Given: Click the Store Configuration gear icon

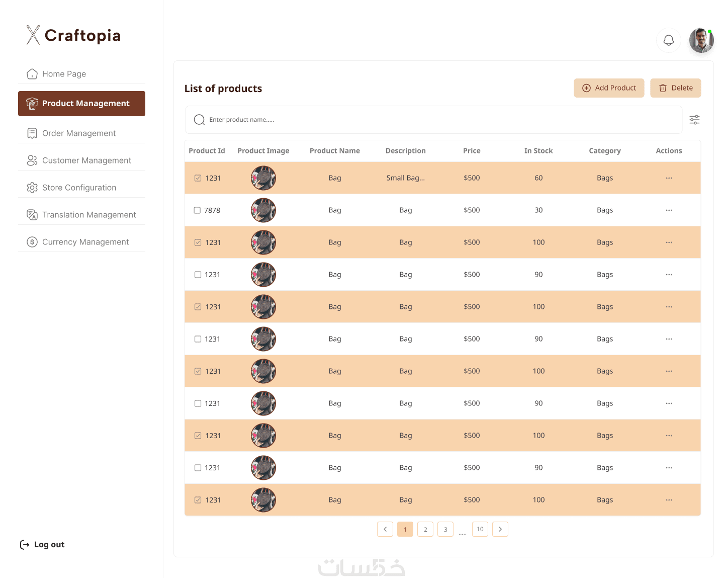Looking at the screenshot, I should click(x=32, y=188).
